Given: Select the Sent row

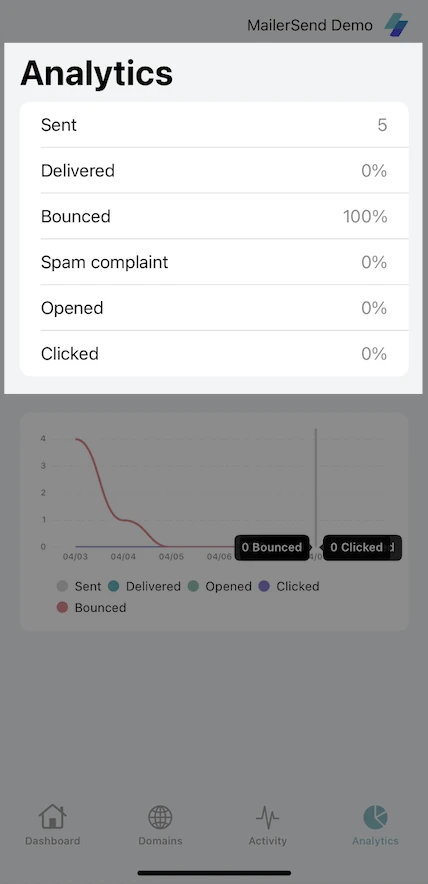Looking at the screenshot, I should pyautogui.click(x=214, y=125).
